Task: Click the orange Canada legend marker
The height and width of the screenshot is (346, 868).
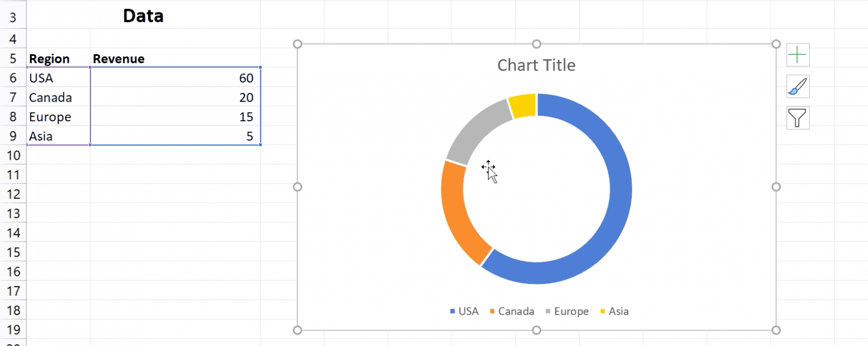Action: (493, 311)
